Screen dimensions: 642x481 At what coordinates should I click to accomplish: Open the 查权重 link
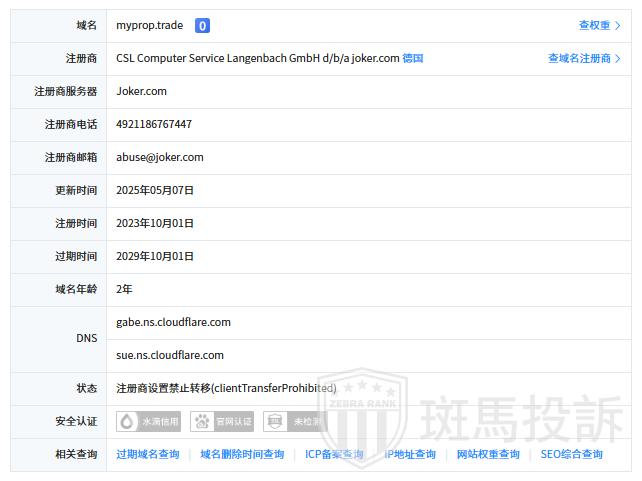coord(599,26)
